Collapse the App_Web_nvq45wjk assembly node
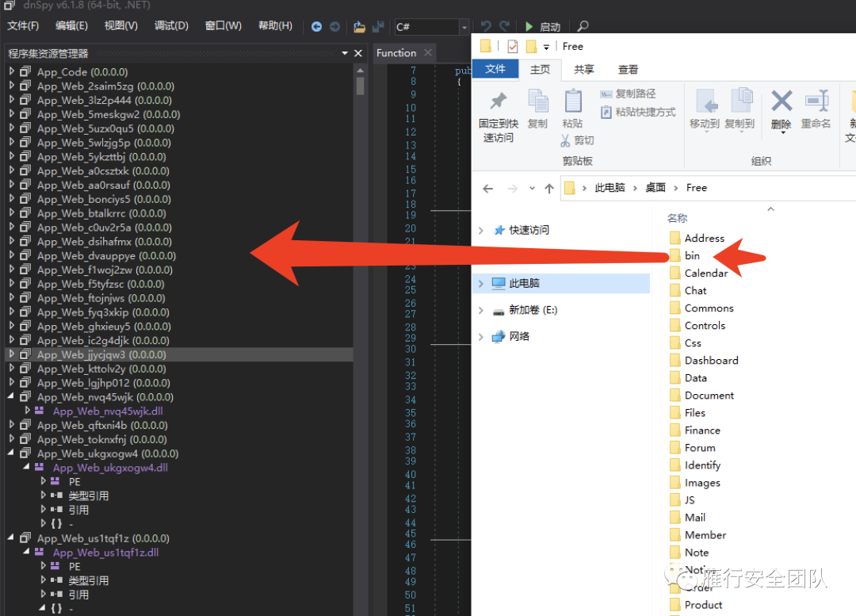This screenshot has width=856, height=616. click(12, 397)
